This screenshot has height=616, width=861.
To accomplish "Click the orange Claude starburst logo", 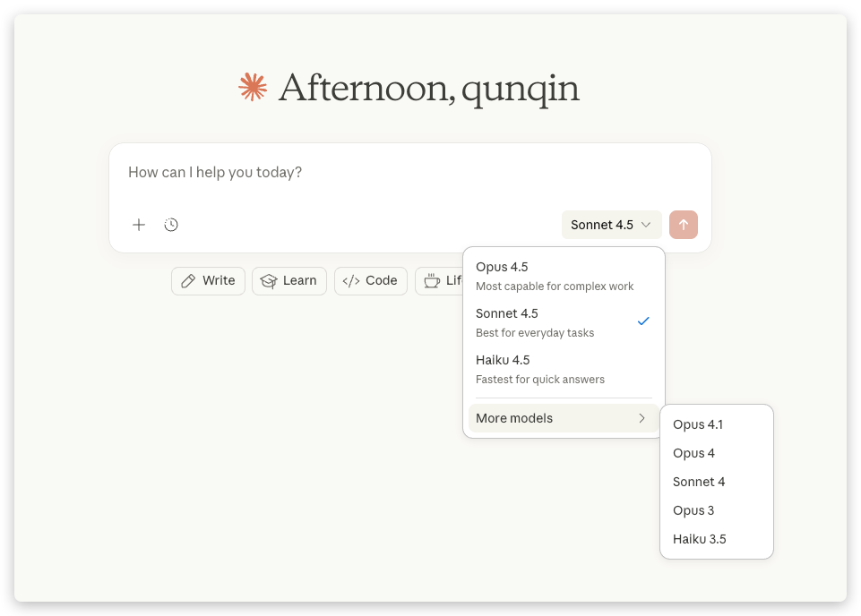I will 253,87.
